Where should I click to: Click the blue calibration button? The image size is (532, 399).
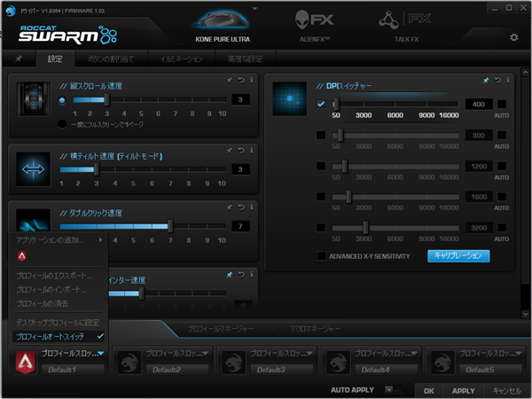click(x=458, y=256)
